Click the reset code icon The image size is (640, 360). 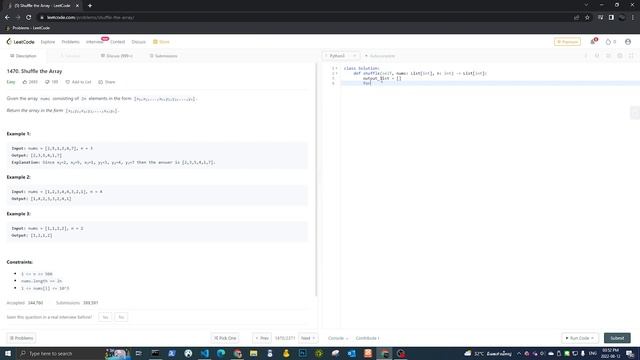point(597,56)
